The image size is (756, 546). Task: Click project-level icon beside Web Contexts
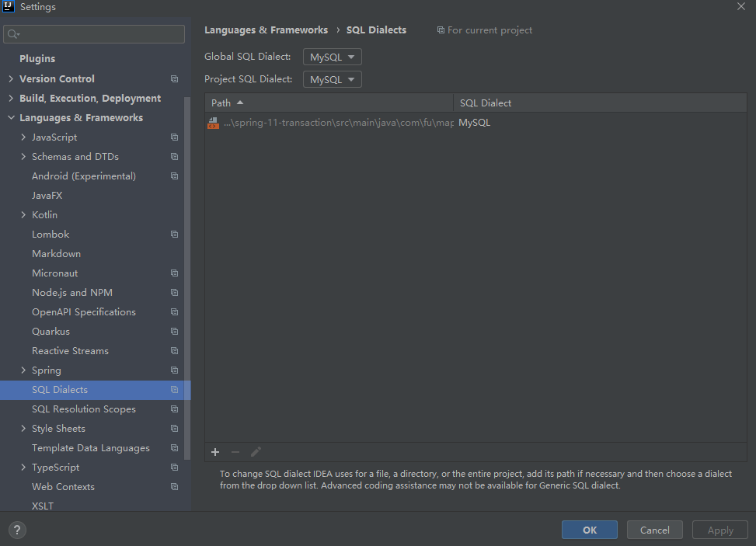coord(175,487)
